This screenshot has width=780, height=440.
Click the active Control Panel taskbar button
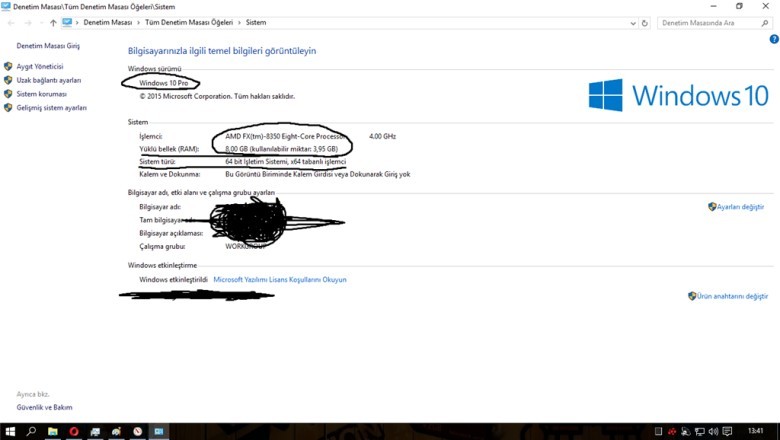[159, 432]
